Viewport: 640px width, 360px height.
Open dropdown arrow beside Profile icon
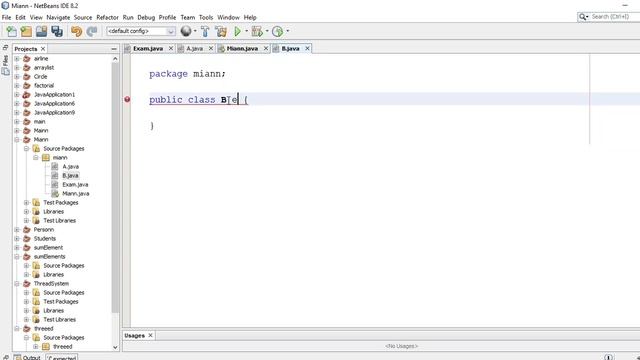point(287,31)
